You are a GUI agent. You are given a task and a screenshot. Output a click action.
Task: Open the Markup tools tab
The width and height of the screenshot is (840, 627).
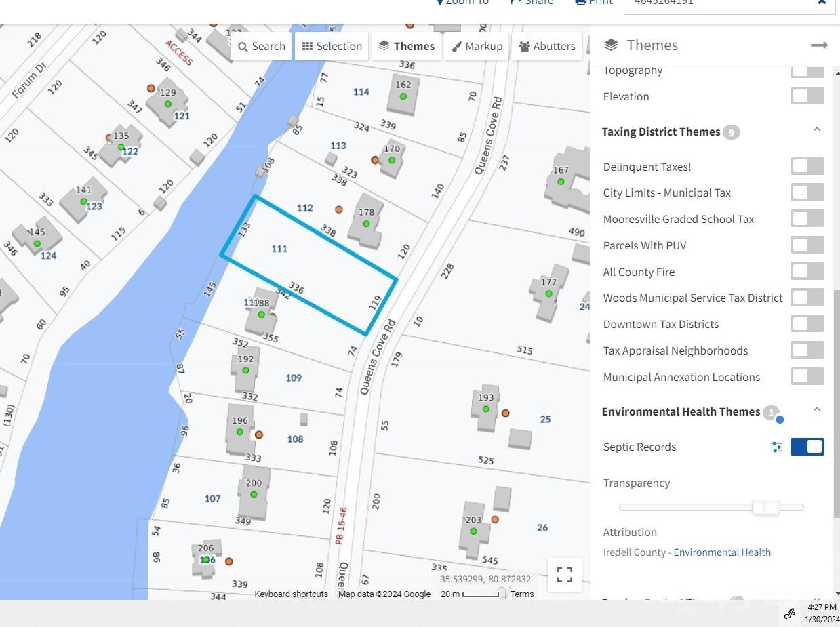(x=477, y=46)
